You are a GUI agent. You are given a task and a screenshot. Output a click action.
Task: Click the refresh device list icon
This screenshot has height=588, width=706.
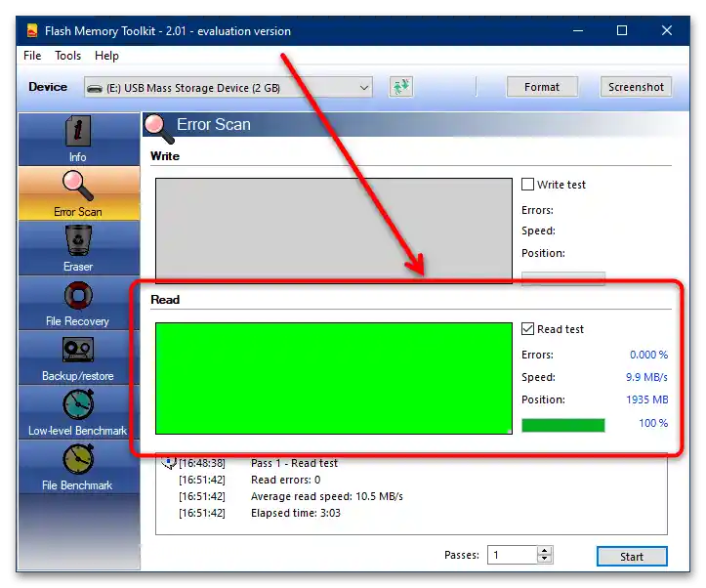click(400, 87)
